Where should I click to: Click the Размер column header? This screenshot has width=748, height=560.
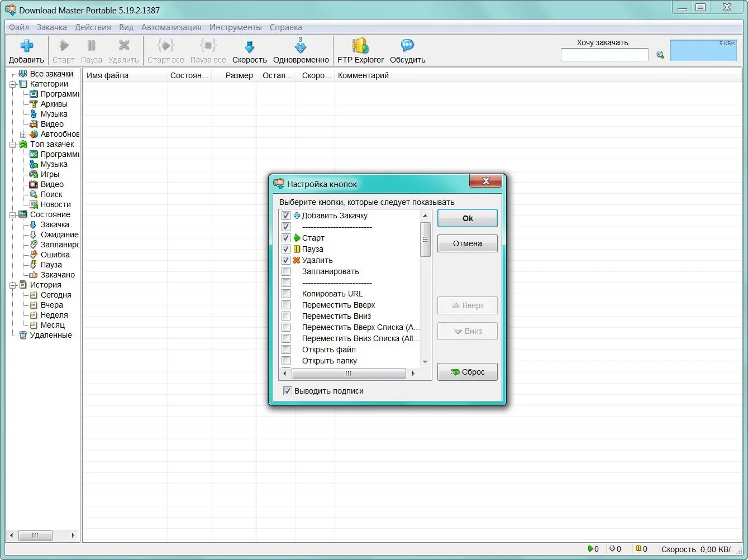(x=235, y=75)
